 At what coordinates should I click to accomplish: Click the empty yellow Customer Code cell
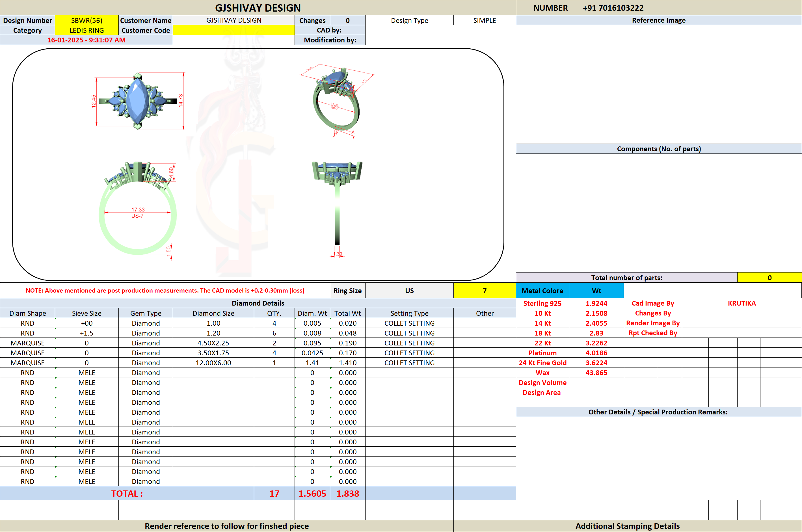[x=234, y=30]
